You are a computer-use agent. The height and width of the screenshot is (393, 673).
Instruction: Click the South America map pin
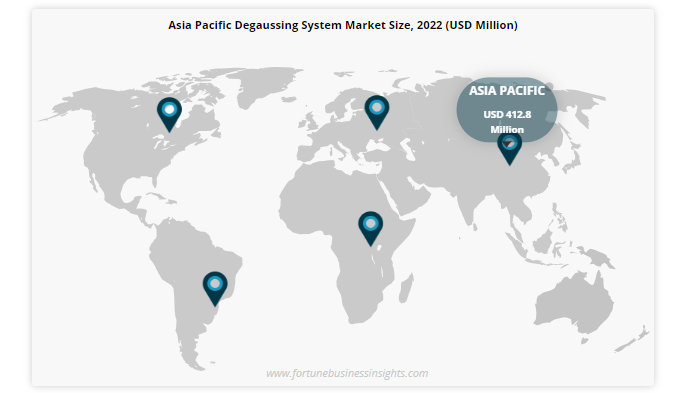tap(215, 288)
